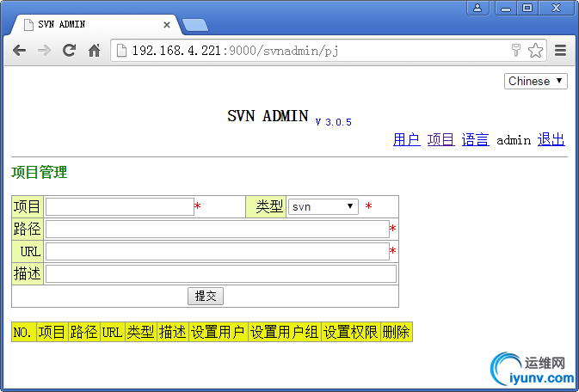Image resolution: width=579 pixels, height=392 pixels.
Task: Focus the 路径 input field
Action: click(218, 230)
